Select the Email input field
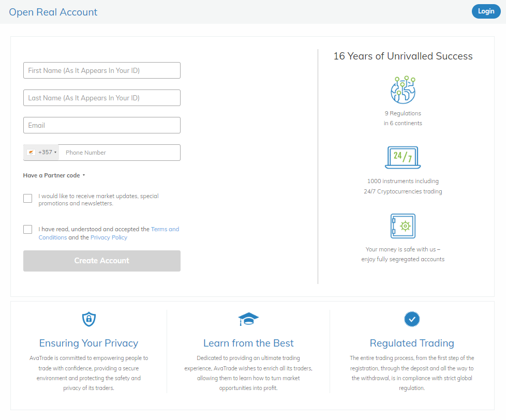The width and height of the screenshot is (506, 420). (102, 125)
